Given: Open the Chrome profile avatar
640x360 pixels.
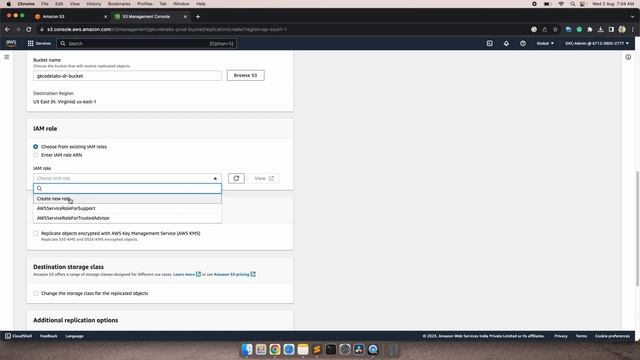Looking at the screenshot, I should point(622,29).
